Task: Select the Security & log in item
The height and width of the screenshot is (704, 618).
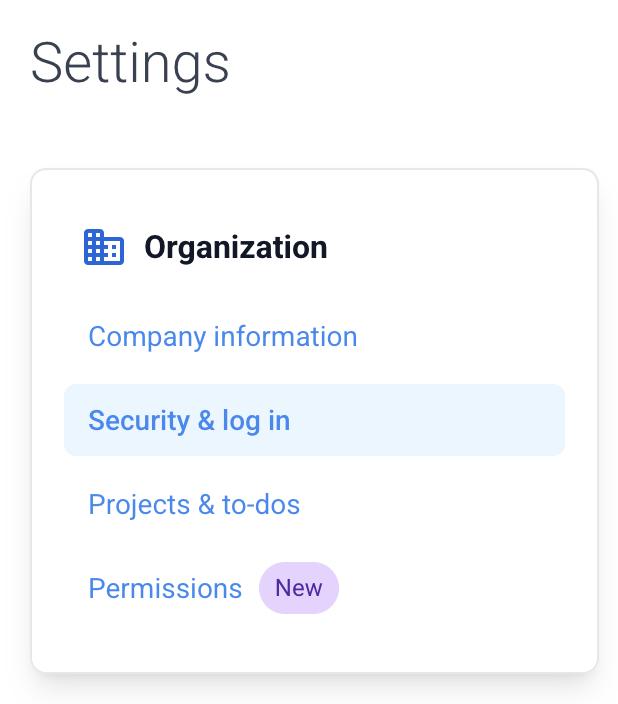Action: click(314, 420)
